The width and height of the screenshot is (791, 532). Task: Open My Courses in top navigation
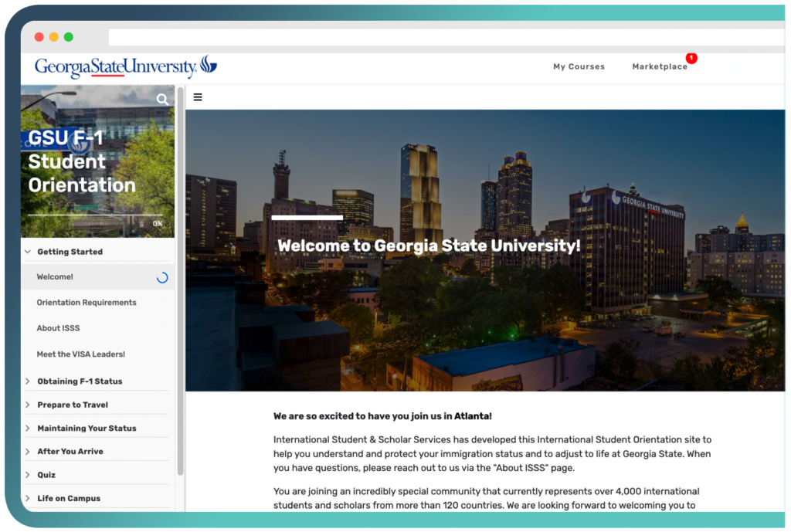(x=579, y=67)
